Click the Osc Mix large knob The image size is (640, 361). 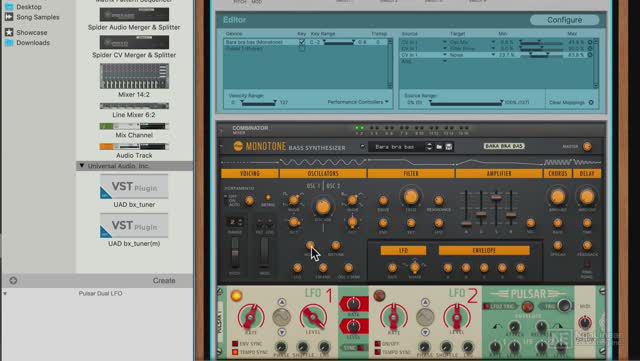pyautogui.click(x=323, y=207)
